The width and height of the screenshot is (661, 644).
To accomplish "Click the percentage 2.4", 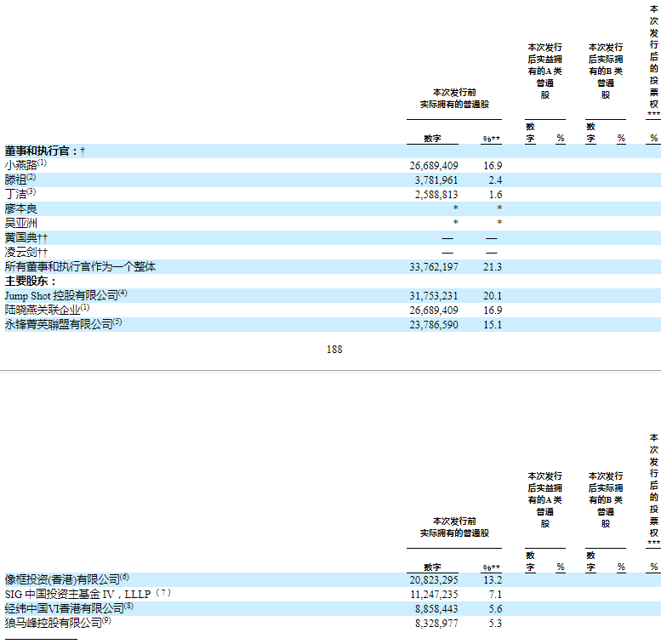I will click(495, 180).
